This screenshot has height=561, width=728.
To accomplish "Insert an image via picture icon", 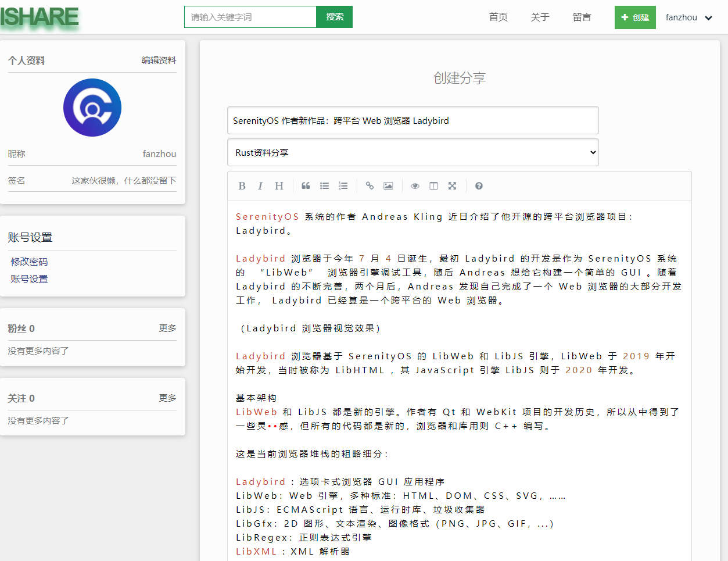I will tap(388, 186).
